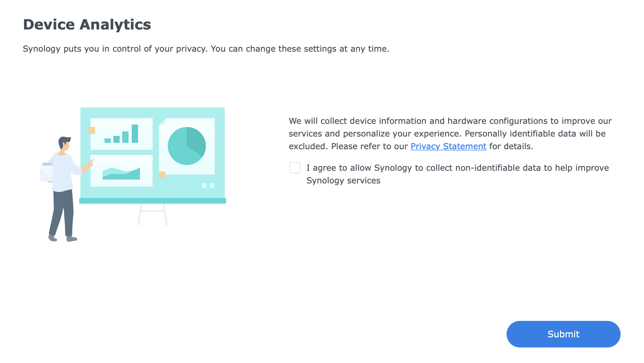Viewport: 644px width, 363px height.
Task: Click the area chart panel on the board
Action: click(122, 171)
